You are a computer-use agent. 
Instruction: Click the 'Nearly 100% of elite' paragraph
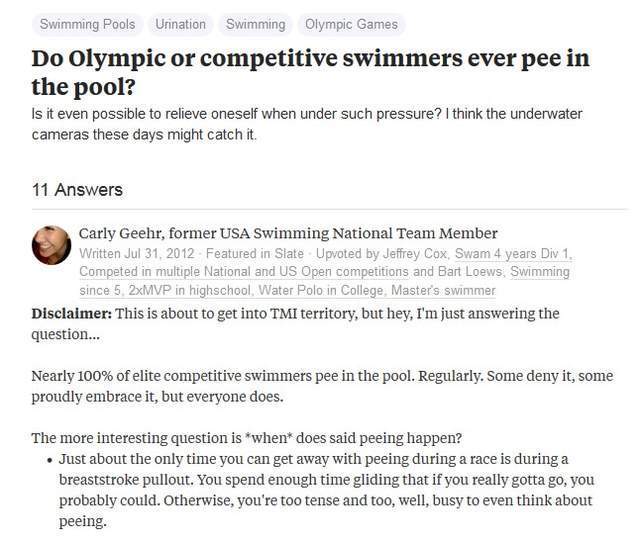[x=322, y=386]
